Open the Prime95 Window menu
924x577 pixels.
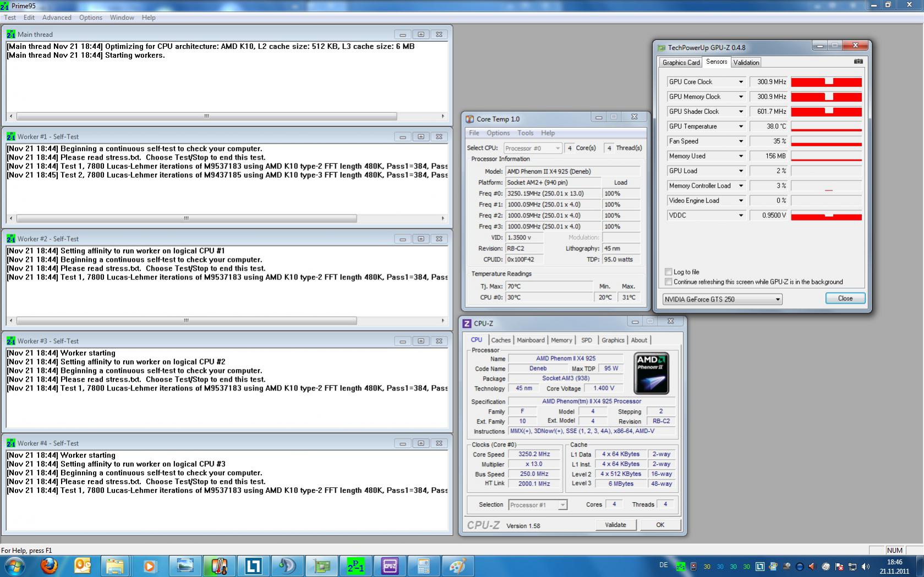click(x=122, y=18)
